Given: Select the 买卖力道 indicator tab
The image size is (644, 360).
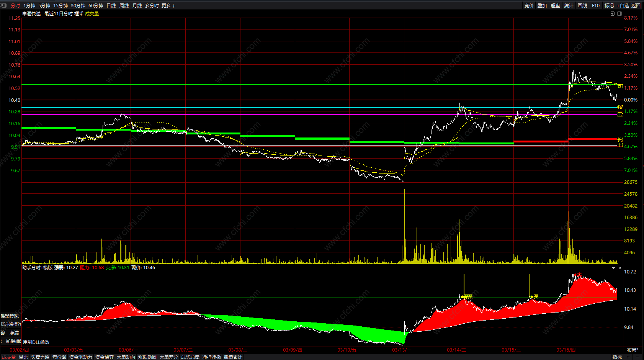Looking at the screenshot, I should [40, 357].
